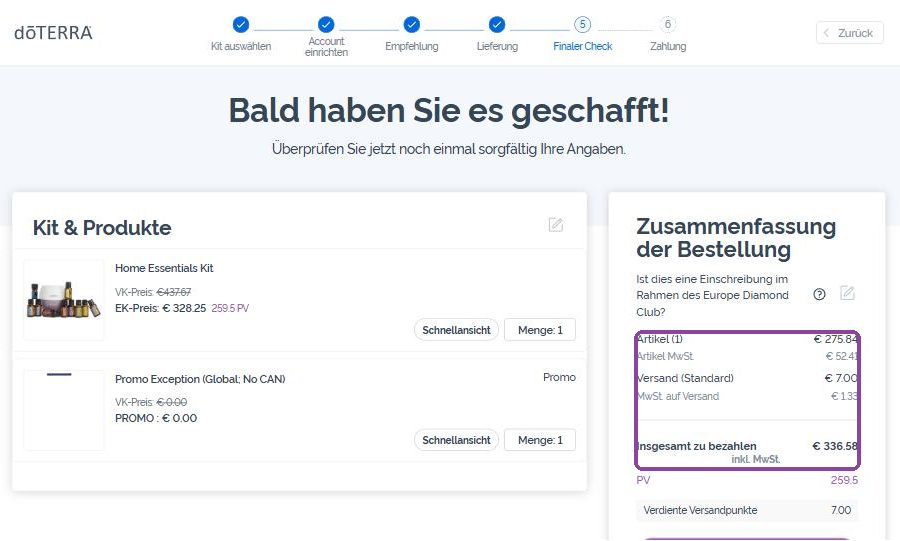Change Menge for Home Essentials Kit
Screen dimensions: 900x541
click(540, 330)
